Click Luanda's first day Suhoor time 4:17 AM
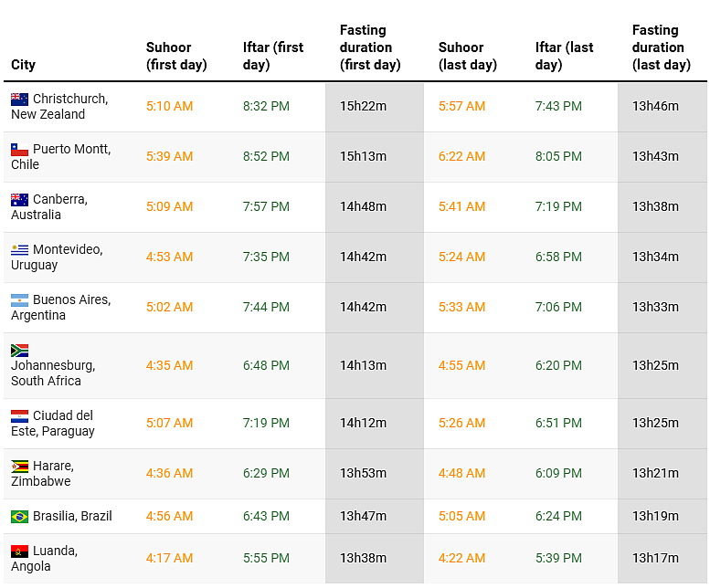Viewport: 710px width, 588px height. tap(169, 558)
